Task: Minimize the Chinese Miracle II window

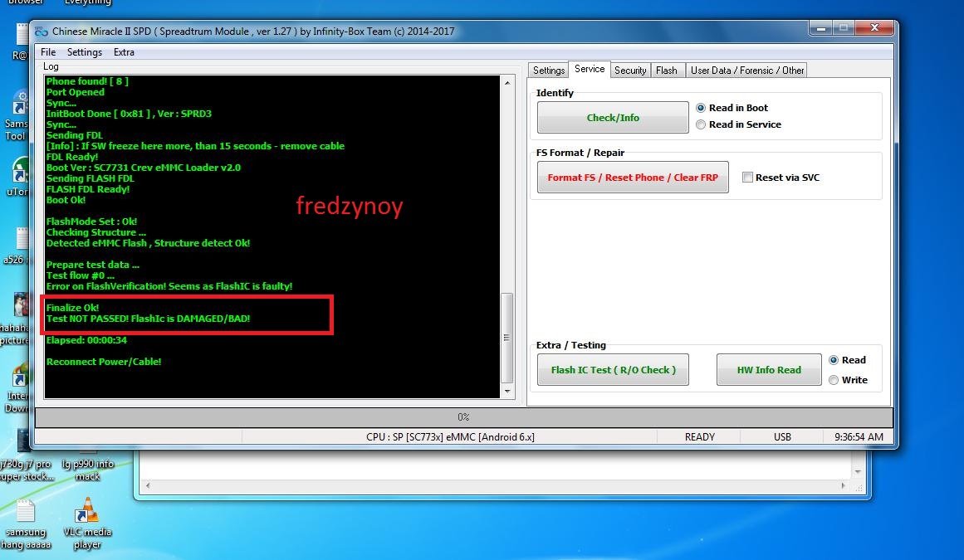Action: tap(820, 27)
